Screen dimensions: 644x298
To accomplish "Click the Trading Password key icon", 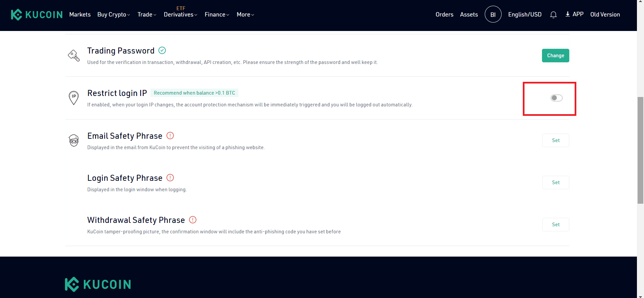I will click(74, 56).
